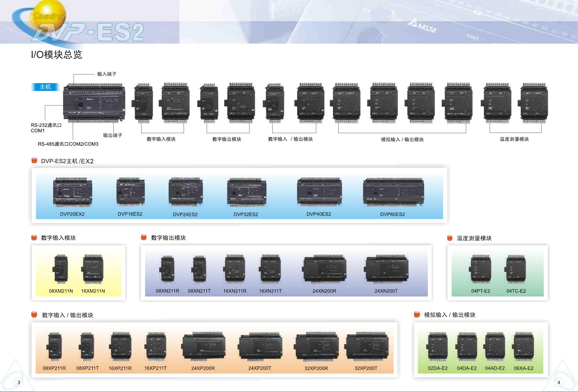Select the 08XN211R output module image
Viewport: 578px width, 392px height.
[167, 269]
